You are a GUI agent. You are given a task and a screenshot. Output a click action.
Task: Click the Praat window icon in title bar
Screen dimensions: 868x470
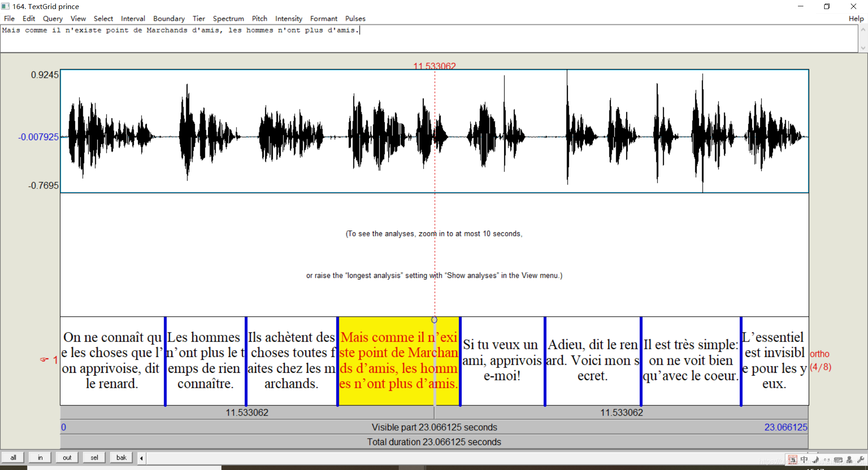tap(5, 6)
